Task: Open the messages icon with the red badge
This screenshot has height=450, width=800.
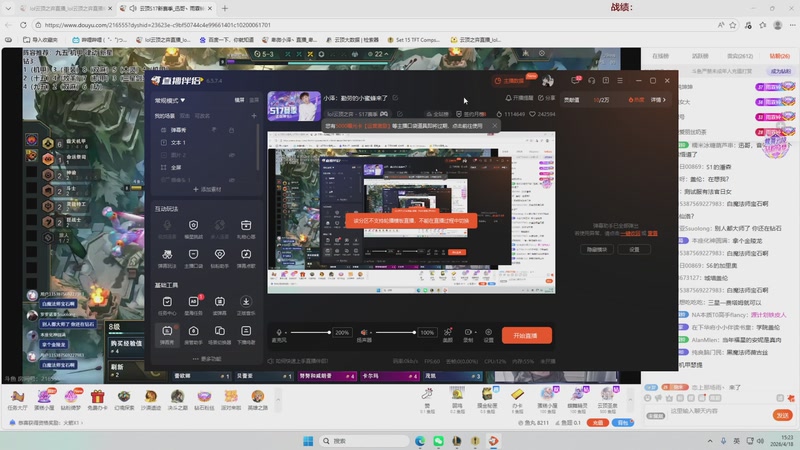Action: tap(576, 81)
